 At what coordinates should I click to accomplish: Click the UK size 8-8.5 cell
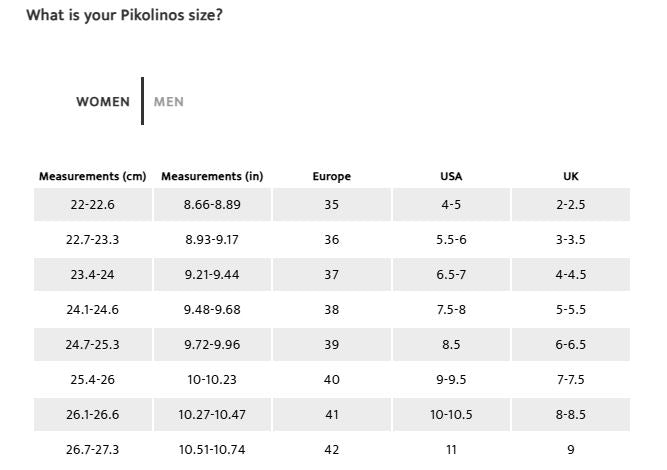(571, 415)
